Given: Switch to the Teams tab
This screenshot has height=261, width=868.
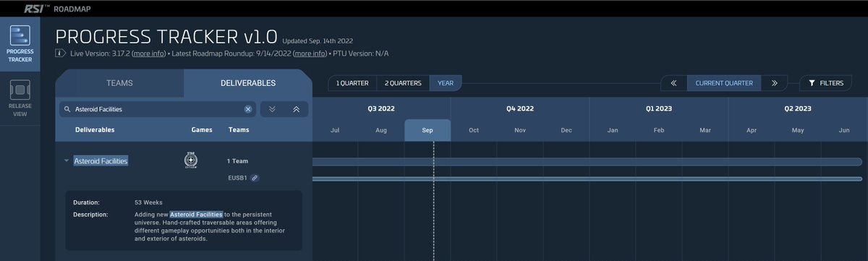Looking at the screenshot, I should coord(119,83).
